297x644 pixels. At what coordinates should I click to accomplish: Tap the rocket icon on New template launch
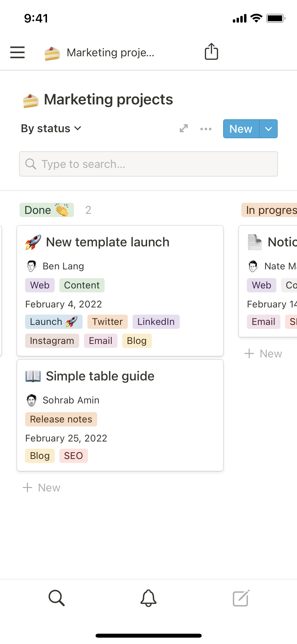pos(33,242)
